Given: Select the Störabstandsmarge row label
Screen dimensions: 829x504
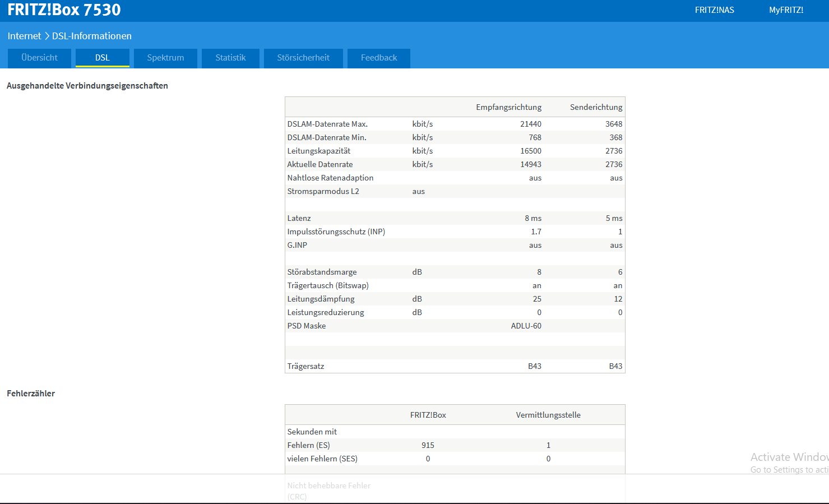Looking at the screenshot, I should click(322, 272).
